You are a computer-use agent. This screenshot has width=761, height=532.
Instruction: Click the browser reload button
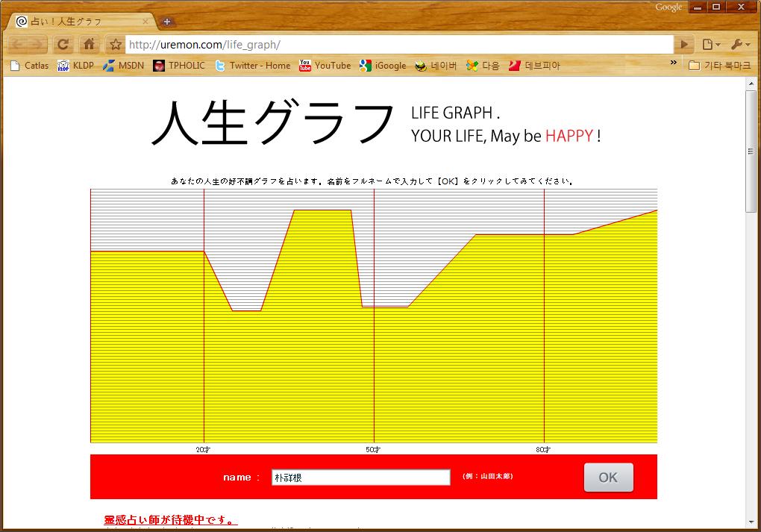(63, 45)
